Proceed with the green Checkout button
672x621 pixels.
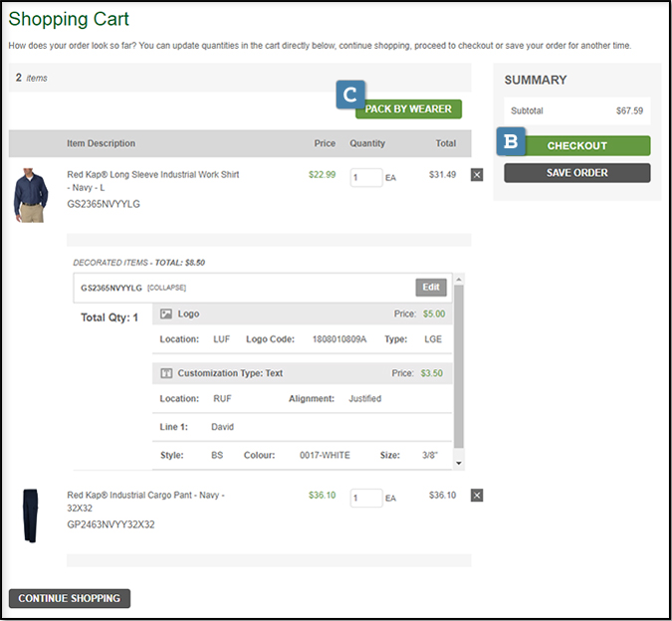(576, 145)
